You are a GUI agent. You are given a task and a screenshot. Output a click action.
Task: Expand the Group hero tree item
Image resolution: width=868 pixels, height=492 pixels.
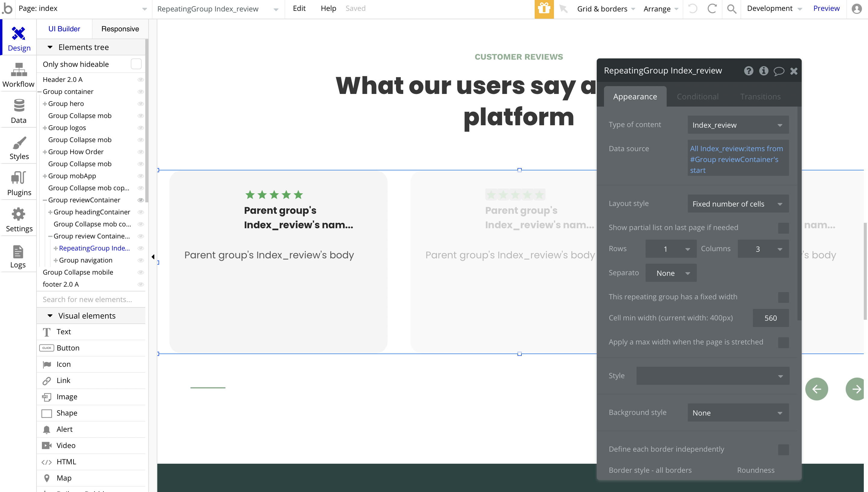(x=45, y=104)
